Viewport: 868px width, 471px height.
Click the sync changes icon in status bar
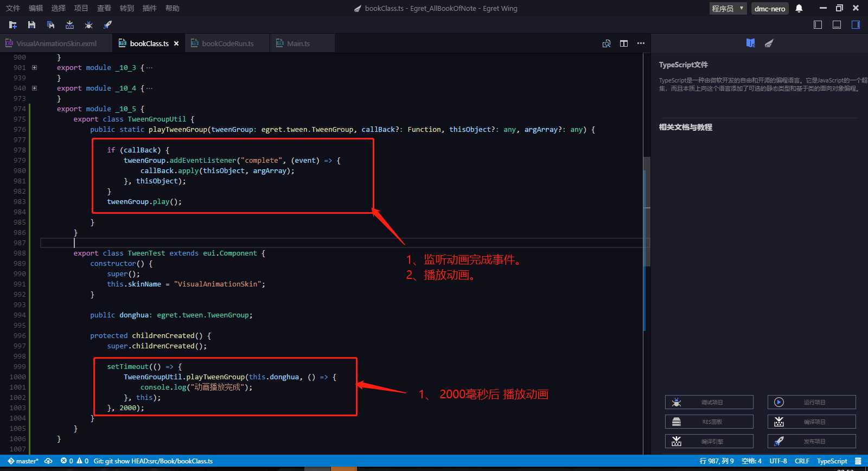point(48,461)
